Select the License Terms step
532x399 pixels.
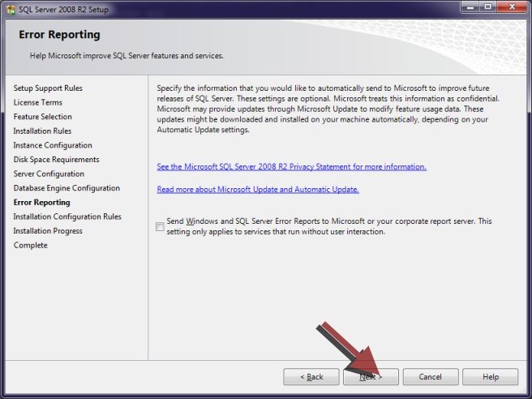point(38,102)
